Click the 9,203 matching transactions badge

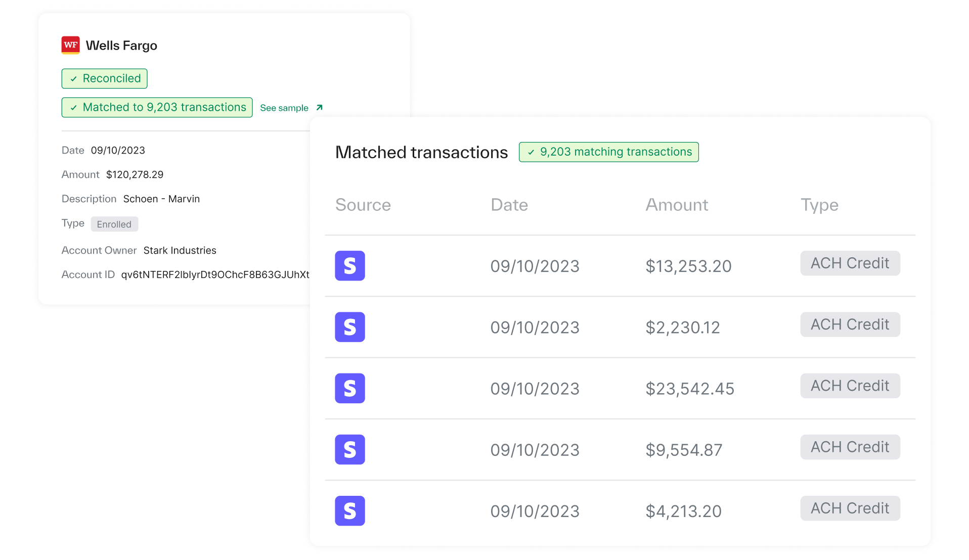(x=608, y=152)
